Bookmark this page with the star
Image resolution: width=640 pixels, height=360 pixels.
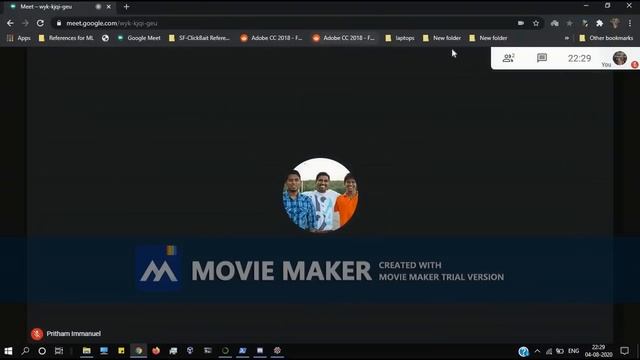coord(536,23)
